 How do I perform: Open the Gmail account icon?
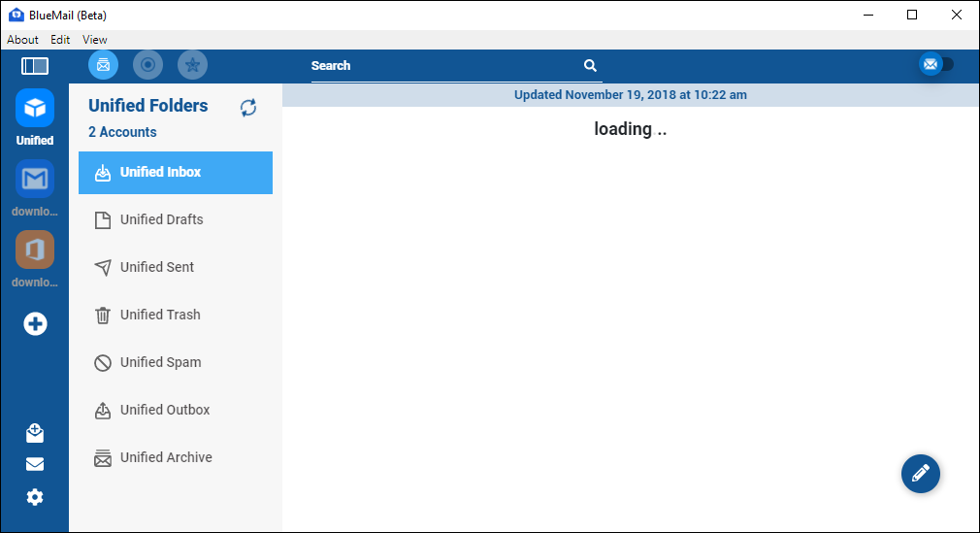(35, 179)
